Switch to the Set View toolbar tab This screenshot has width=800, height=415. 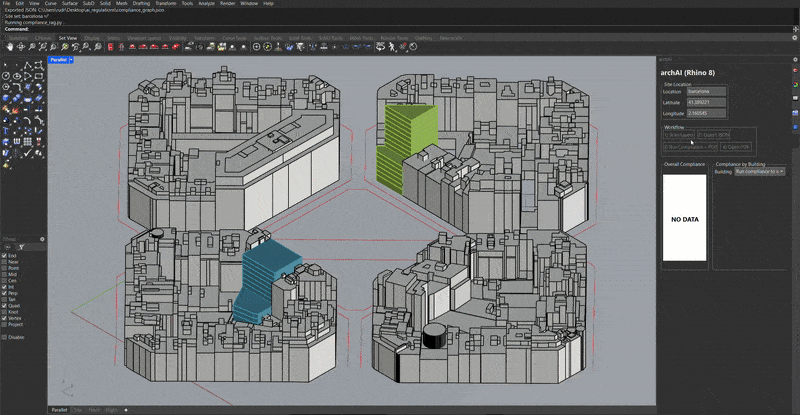[68, 38]
